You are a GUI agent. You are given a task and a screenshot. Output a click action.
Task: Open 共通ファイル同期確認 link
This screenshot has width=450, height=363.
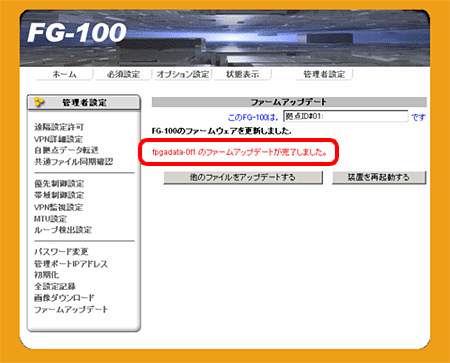pos(74,162)
